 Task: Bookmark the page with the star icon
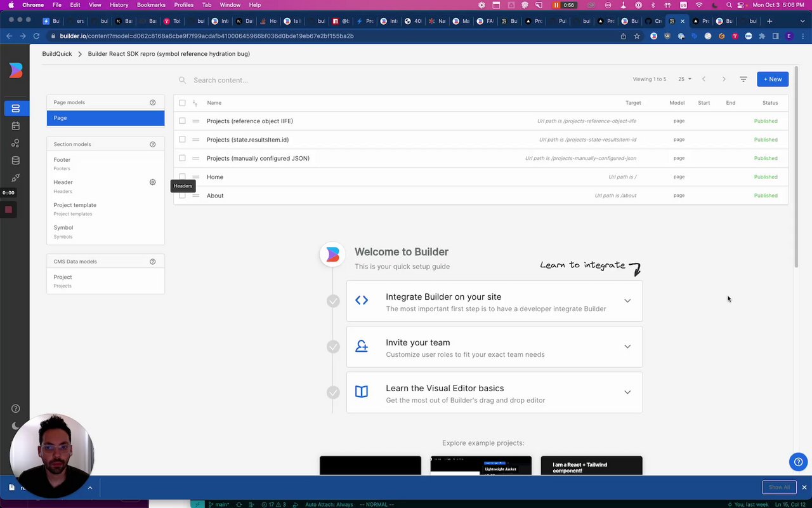pyautogui.click(x=637, y=36)
